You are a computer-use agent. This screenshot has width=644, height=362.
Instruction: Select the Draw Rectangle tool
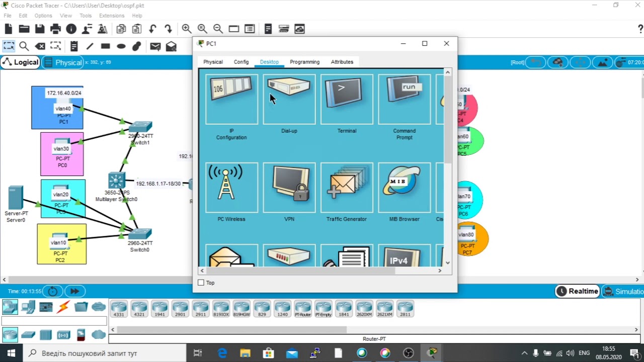coord(105,46)
